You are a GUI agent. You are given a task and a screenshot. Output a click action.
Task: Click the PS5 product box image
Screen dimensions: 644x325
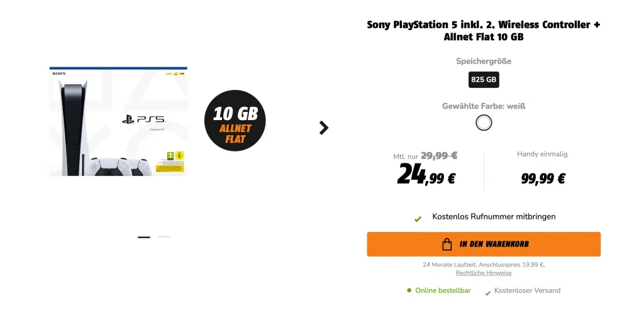(118, 121)
